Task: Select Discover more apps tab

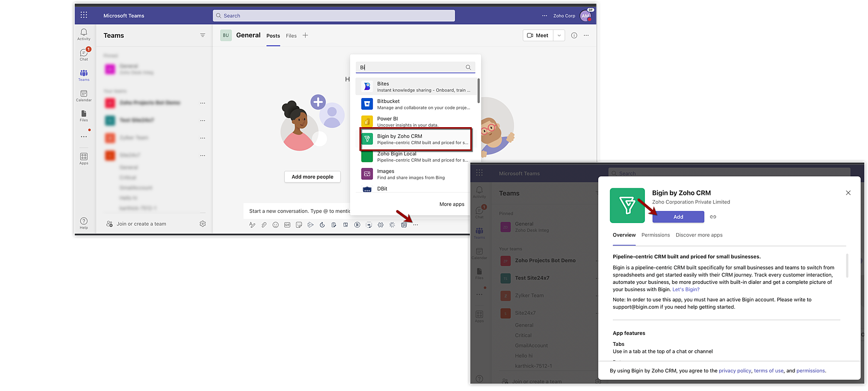Action: point(699,235)
